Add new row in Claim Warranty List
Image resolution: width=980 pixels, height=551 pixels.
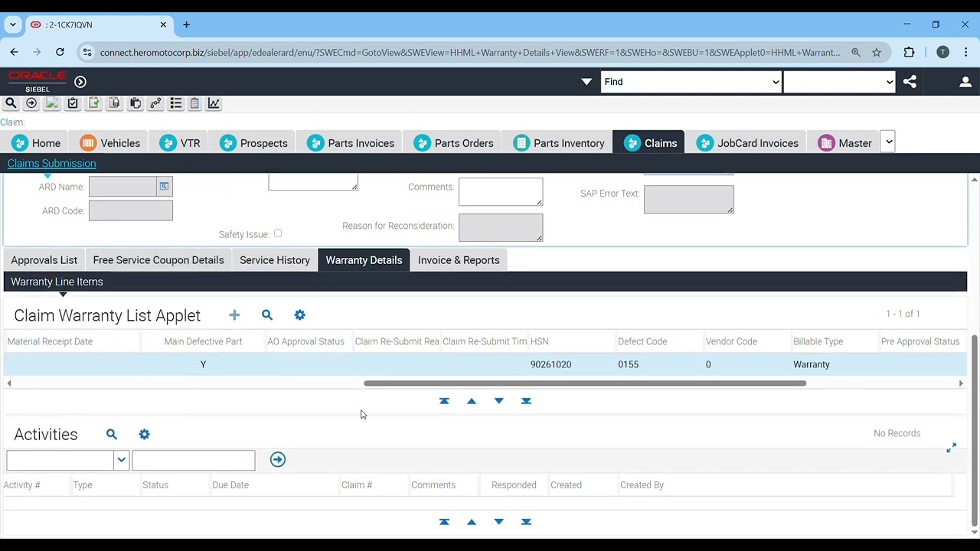tap(234, 315)
